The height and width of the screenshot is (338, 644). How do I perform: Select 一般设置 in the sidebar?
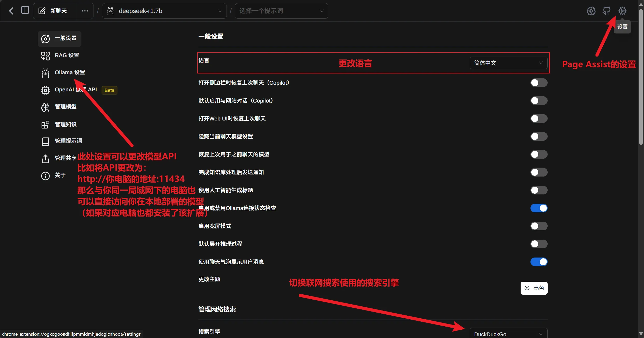[x=59, y=39]
